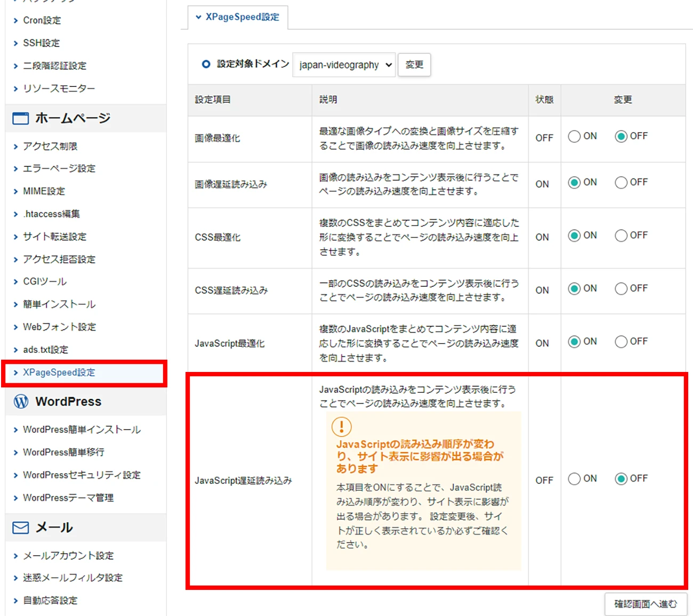Open アクセス制限 menu item

coord(50,146)
